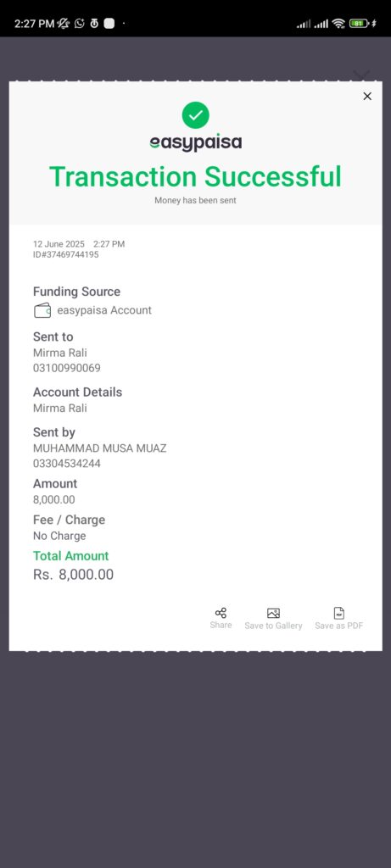This screenshot has width=391, height=868.
Task: Tap the Transaction Successful heading
Action: tap(195, 176)
